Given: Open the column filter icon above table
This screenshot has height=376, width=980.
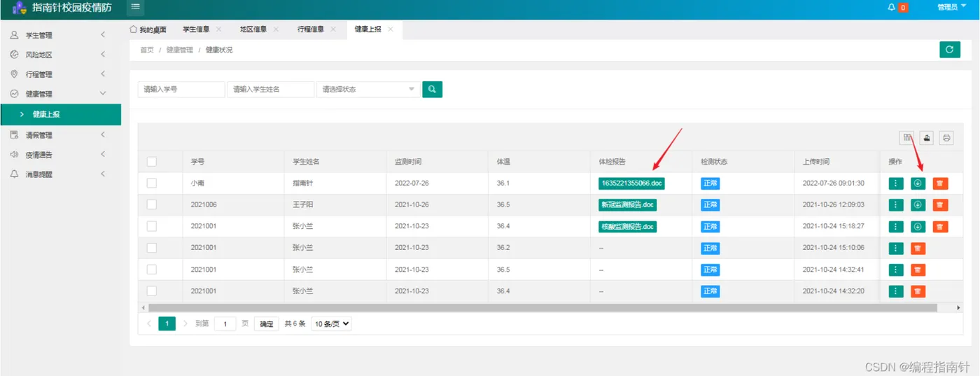Looking at the screenshot, I should (x=907, y=138).
